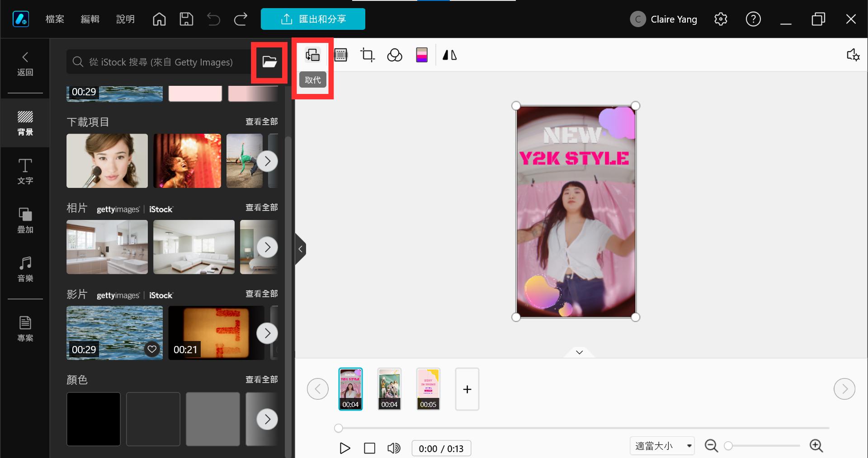868x458 pixels.
Task: Choose the 00:21 orange film video
Action: (x=216, y=333)
